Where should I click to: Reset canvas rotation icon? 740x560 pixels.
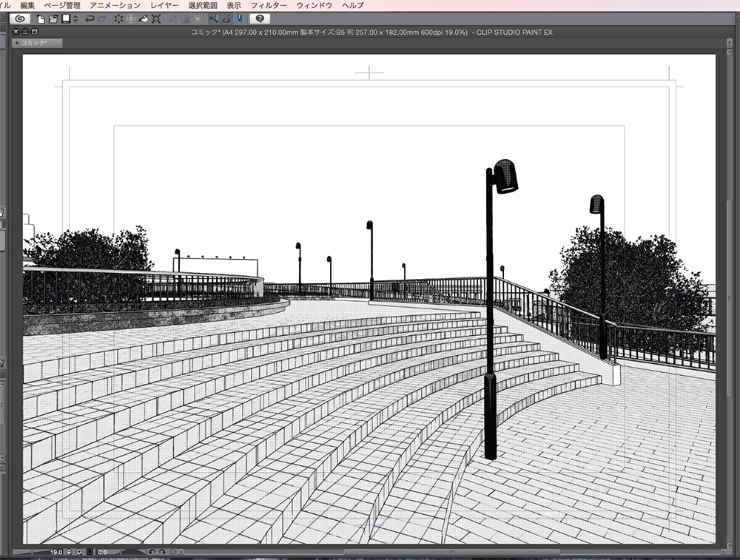(x=172, y=552)
